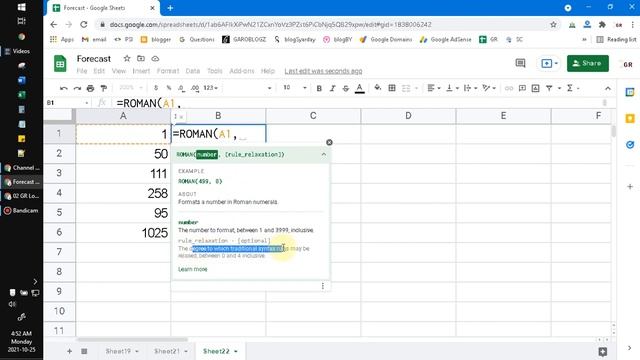Open vertical align dropdown
640x360 pixels.
coord(452,88)
